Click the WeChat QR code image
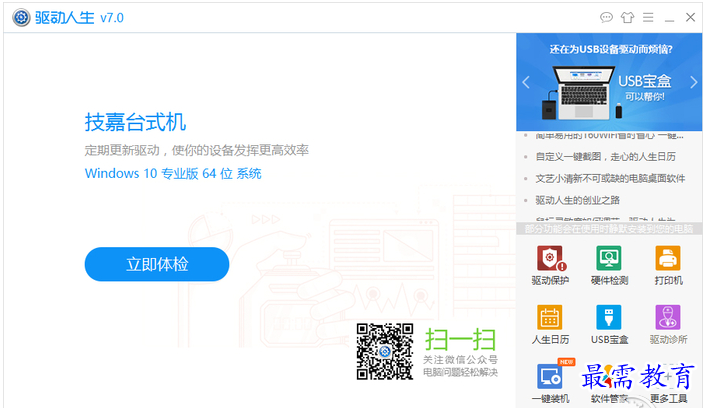This screenshot has width=703, height=408. [385, 352]
